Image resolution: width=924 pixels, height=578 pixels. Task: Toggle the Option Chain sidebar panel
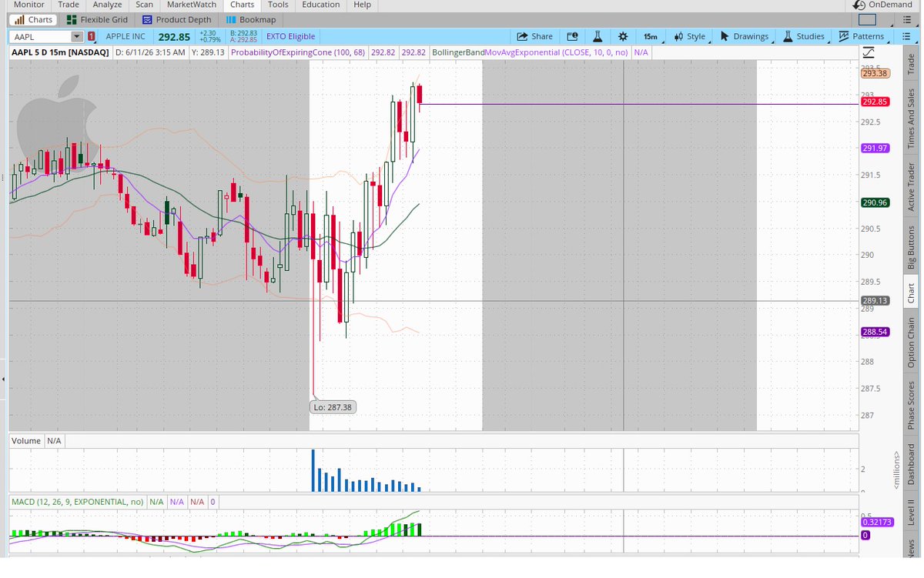click(x=912, y=342)
